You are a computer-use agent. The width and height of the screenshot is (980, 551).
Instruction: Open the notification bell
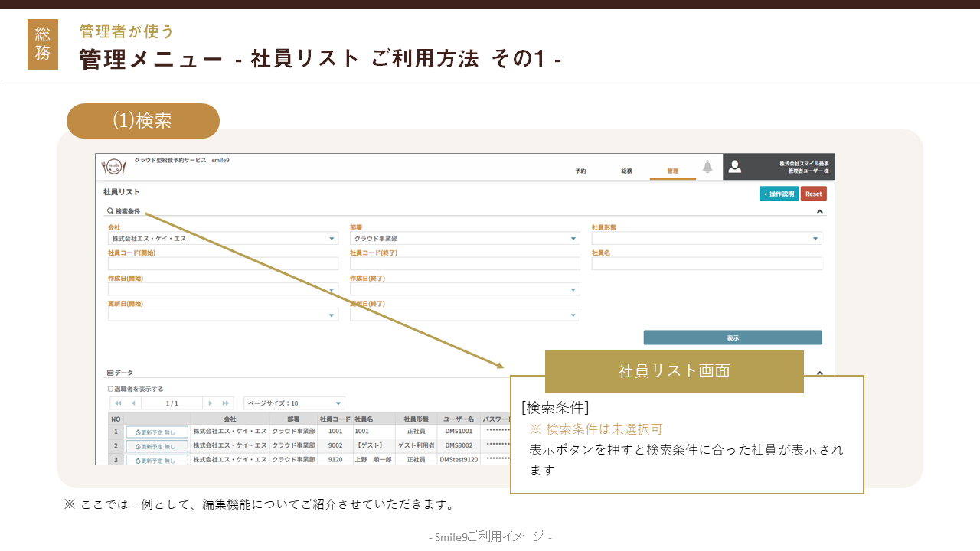tap(707, 167)
